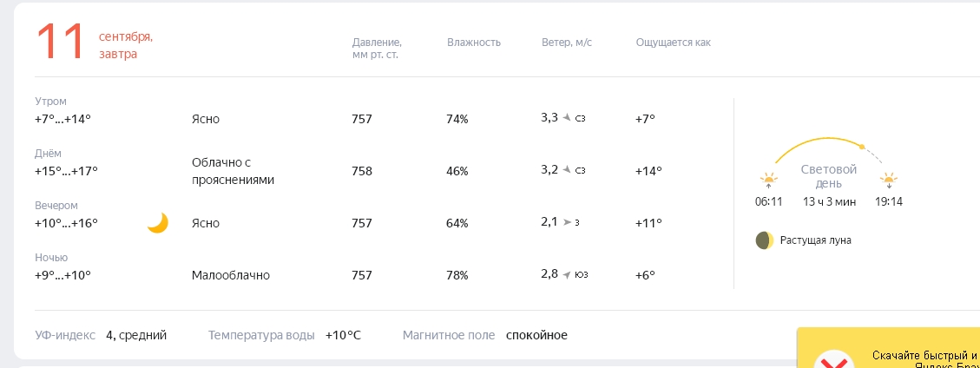Click the sunrise sun icon above 06:11

(768, 181)
